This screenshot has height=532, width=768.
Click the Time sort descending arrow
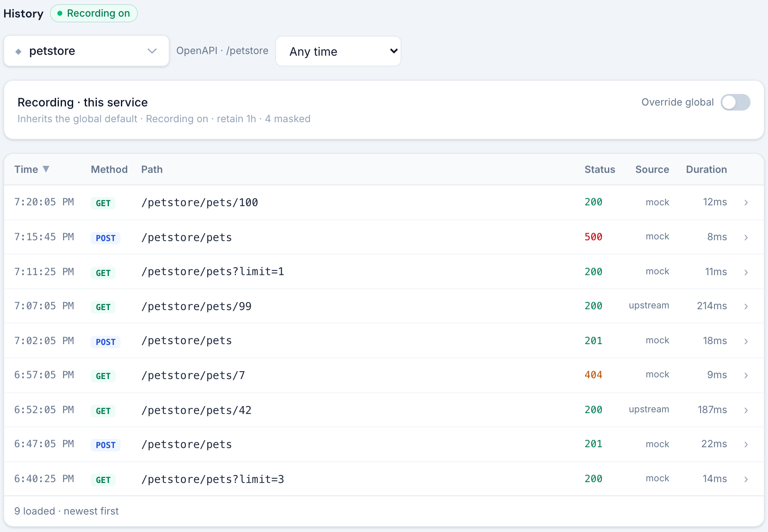(46, 169)
